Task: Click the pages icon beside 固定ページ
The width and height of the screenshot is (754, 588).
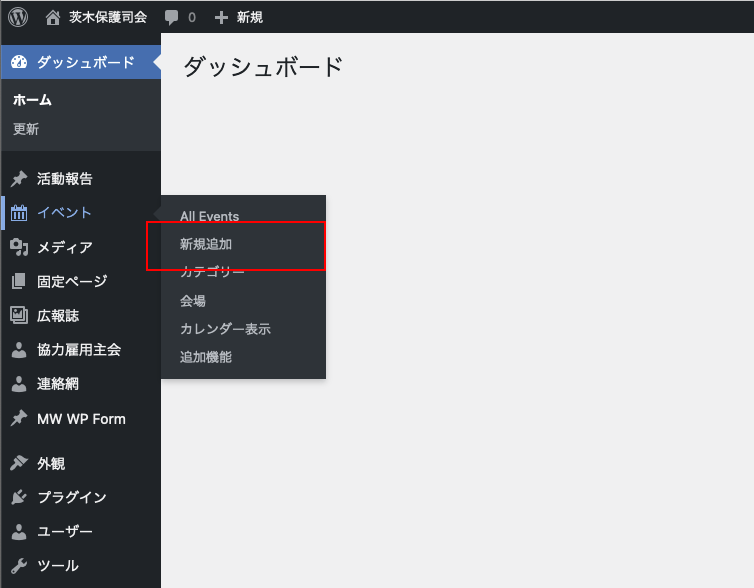Action: (x=19, y=281)
